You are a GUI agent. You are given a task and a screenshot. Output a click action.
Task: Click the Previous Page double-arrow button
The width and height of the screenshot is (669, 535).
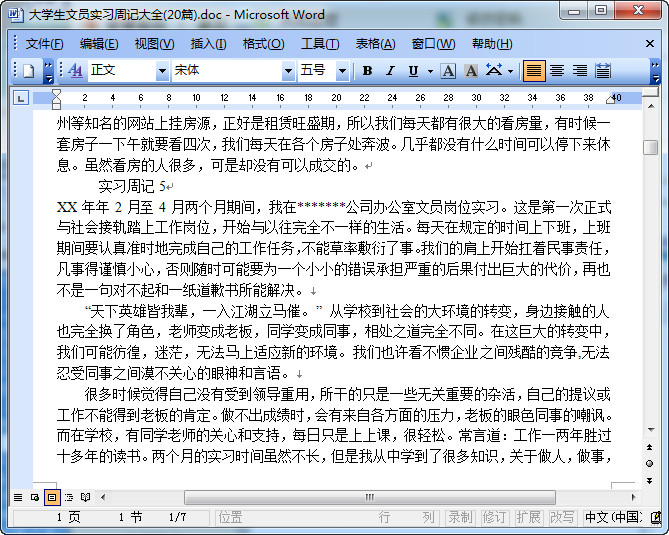[650, 448]
